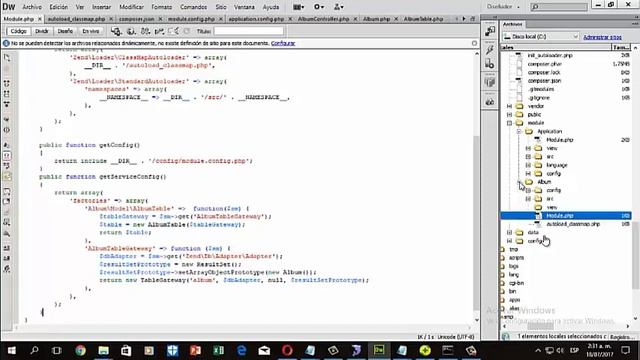Open Excel from the taskbar
640x360 pixels.
[x=218, y=350]
